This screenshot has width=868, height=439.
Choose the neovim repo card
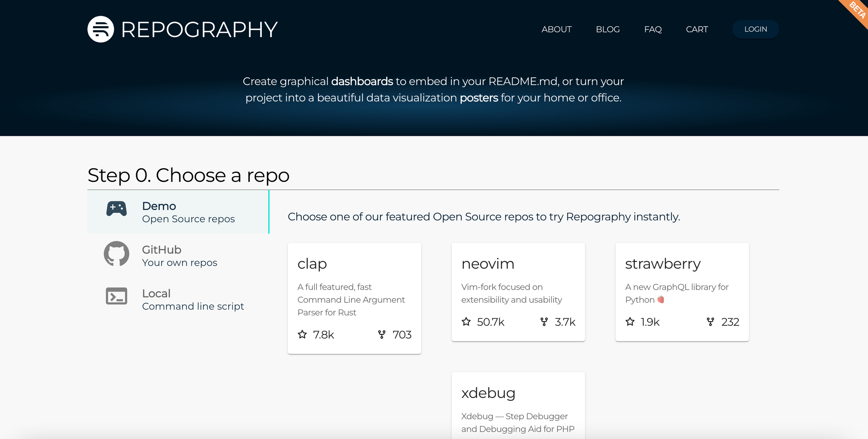[x=518, y=291]
